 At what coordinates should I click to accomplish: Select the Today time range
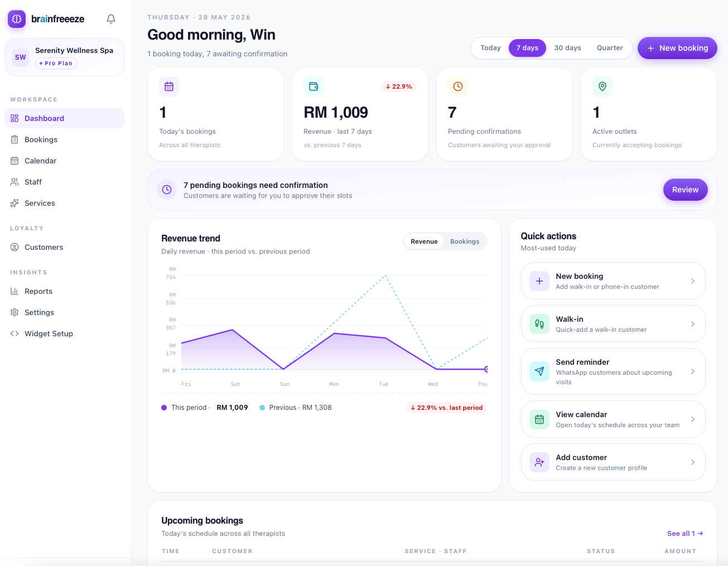click(490, 48)
